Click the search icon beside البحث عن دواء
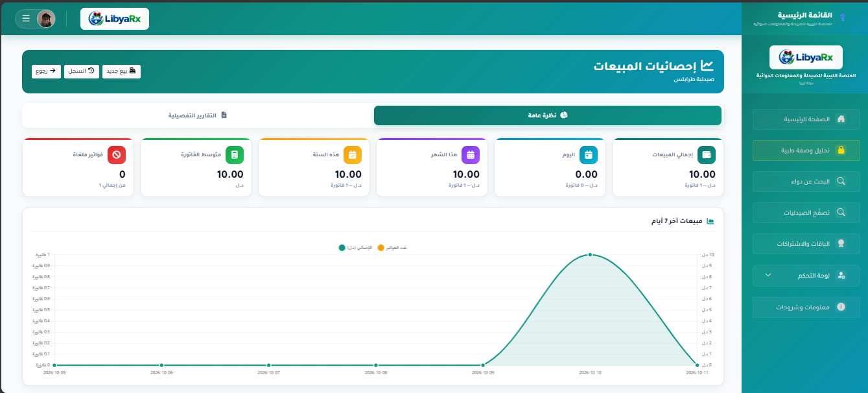The height and width of the screenshot is (393, 868). click(x=841, y=182)
